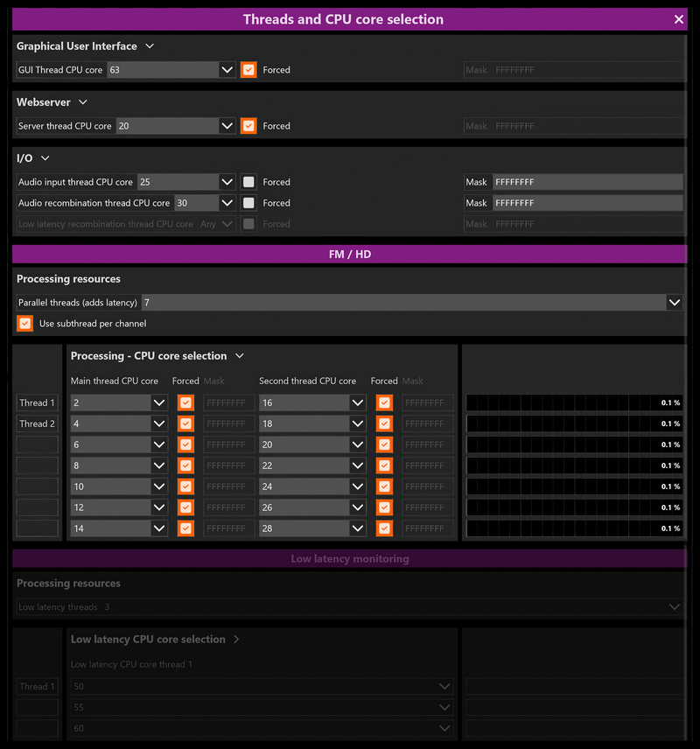The image size is (700, 749).
Task: Toggle Forced checkbox for main core 6
Action: tap(185, 444)
